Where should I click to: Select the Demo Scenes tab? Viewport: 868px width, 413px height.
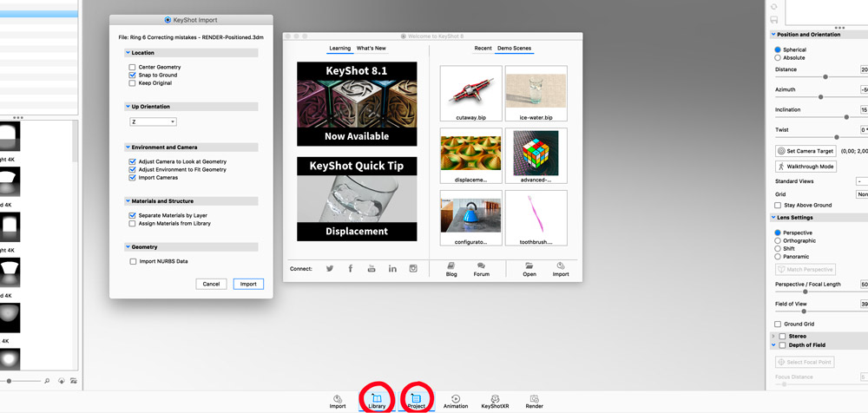(x=514, y=49)
